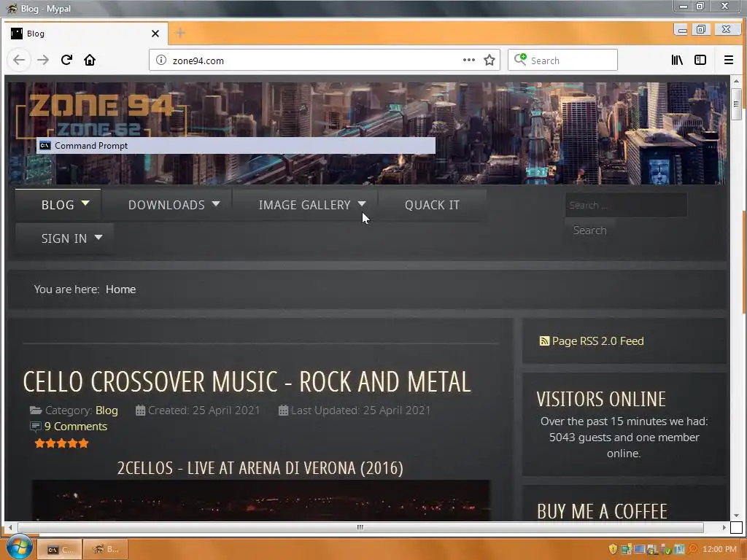The width and height of the screenshot is (747, 560).
Task: Click the horizontal scrollbar right arrow
Action: pyautogui.click(x=724, y=527)
